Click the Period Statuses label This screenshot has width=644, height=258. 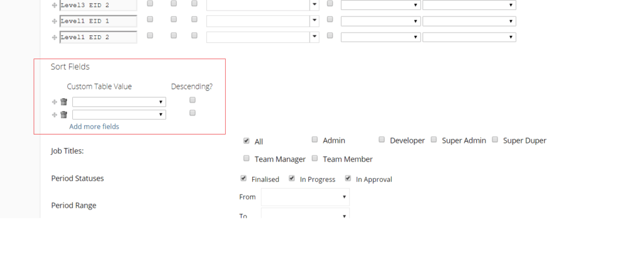77,179
